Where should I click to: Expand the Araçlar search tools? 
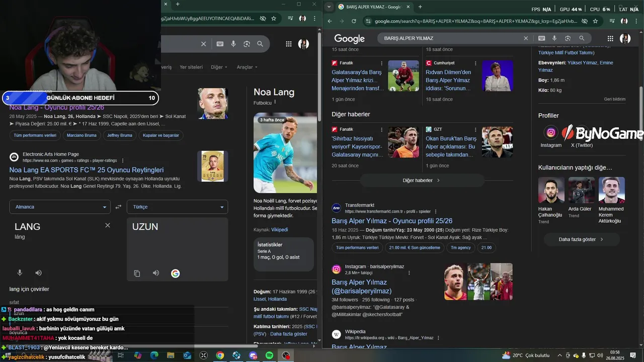click(247, 67)
